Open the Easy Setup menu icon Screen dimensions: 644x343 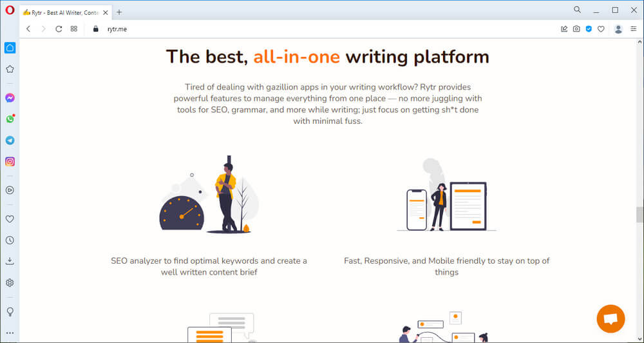pos(633,29)
